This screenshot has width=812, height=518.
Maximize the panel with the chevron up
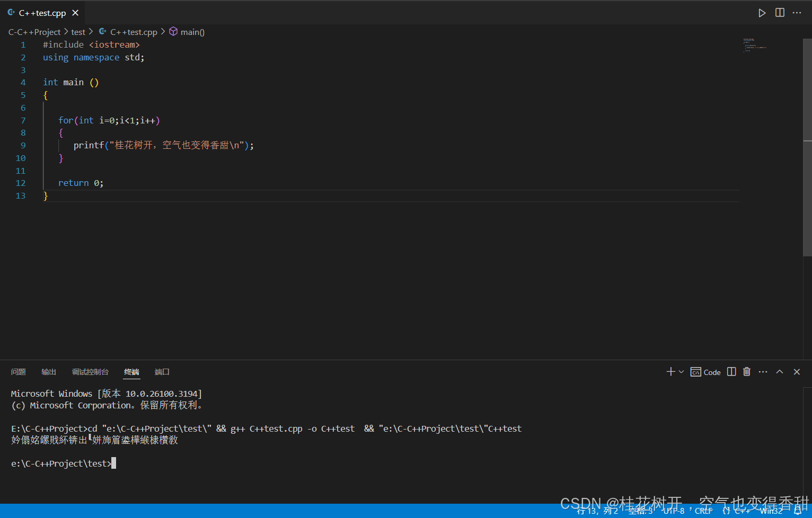[780, 372]
